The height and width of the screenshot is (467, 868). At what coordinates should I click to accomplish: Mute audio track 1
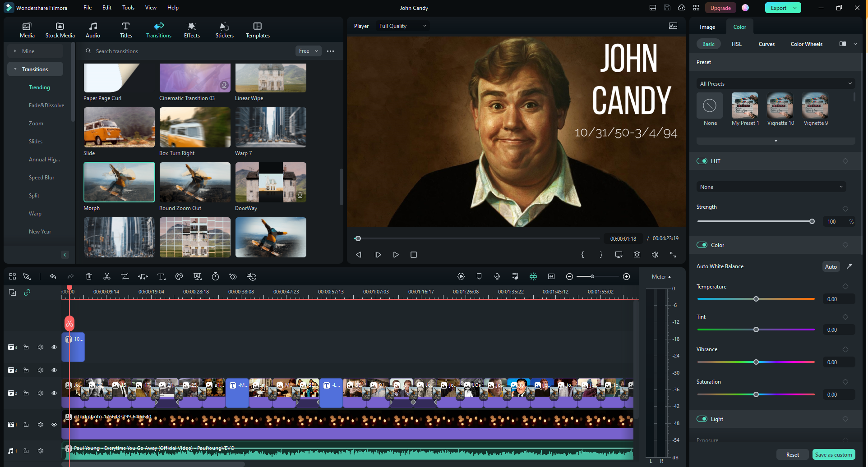(x=41, y=451)
